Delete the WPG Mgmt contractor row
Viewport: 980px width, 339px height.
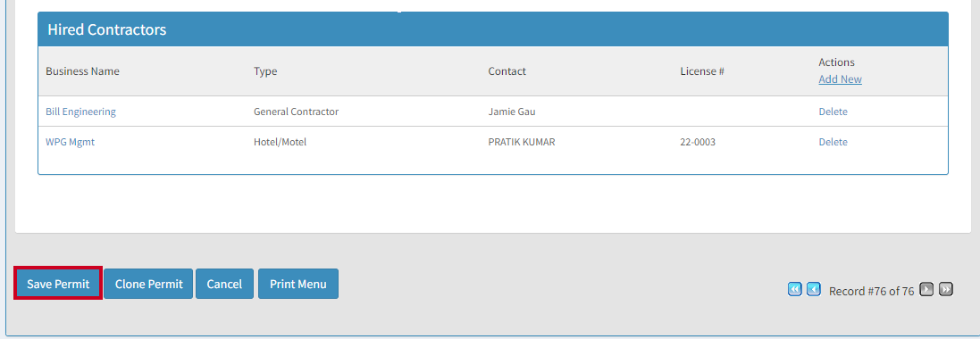tap(833, 142)
